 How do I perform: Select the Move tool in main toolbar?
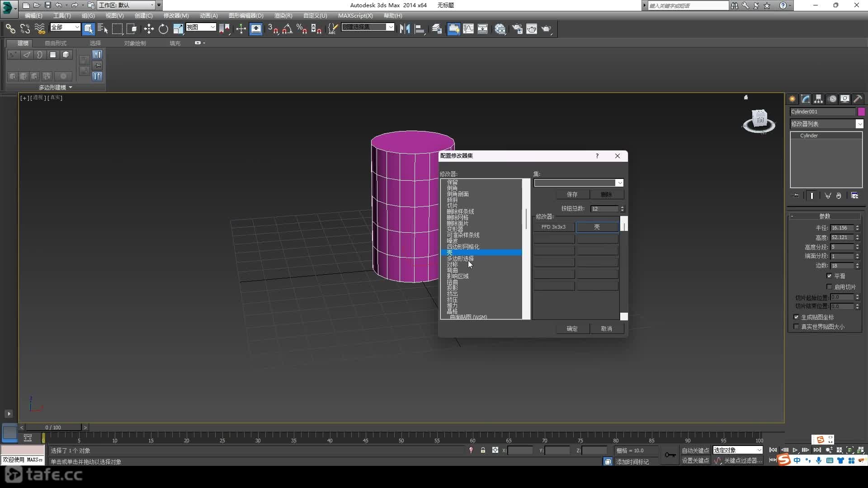point(149,29)
